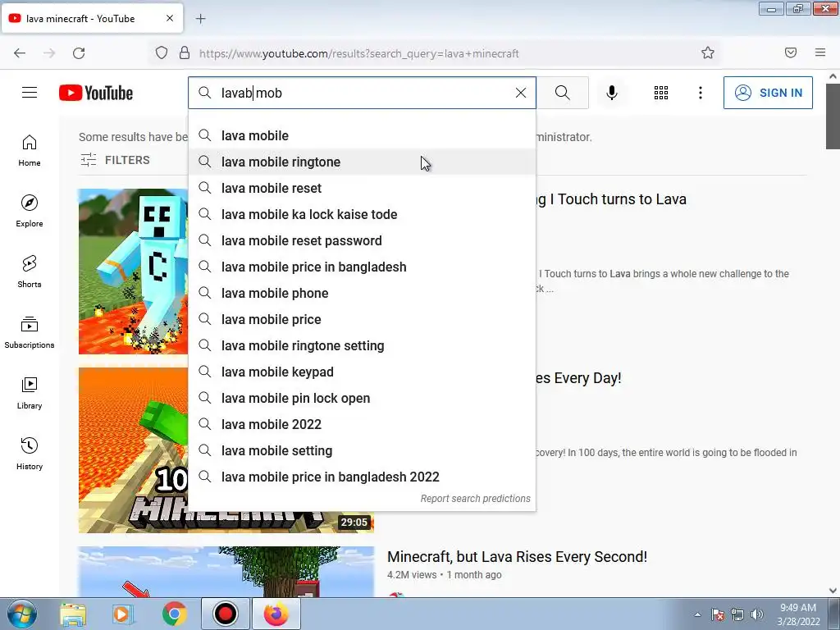Select suggestion 'lava mobile reset password'
This screenshot has height=630, width=840.
tap(362, 240)
